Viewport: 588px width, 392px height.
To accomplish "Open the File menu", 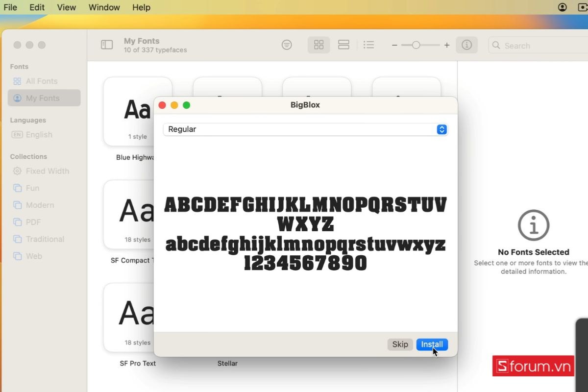I will (10, 7).
